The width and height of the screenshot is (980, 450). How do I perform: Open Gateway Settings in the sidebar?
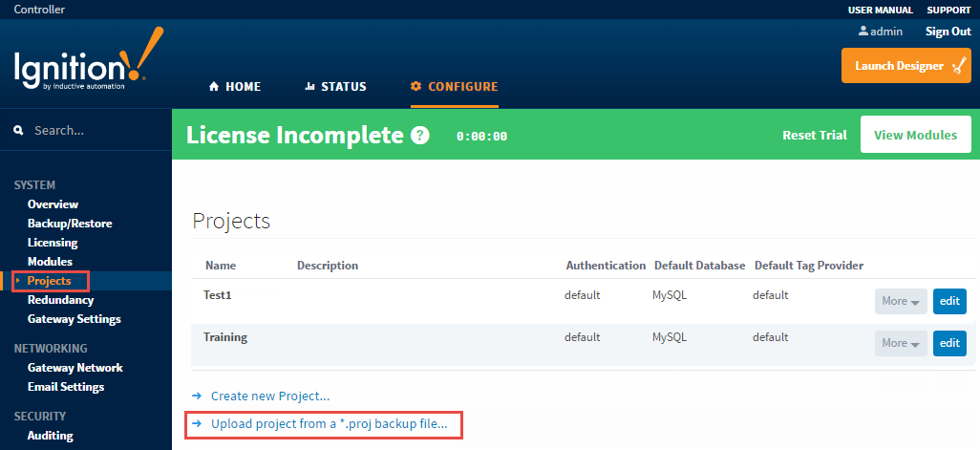point(75,319)
